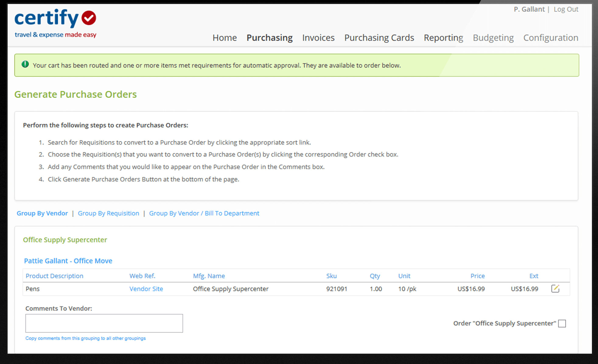598x364 pixels.
Task: Open the Purchasing menu
Action: 269,38
